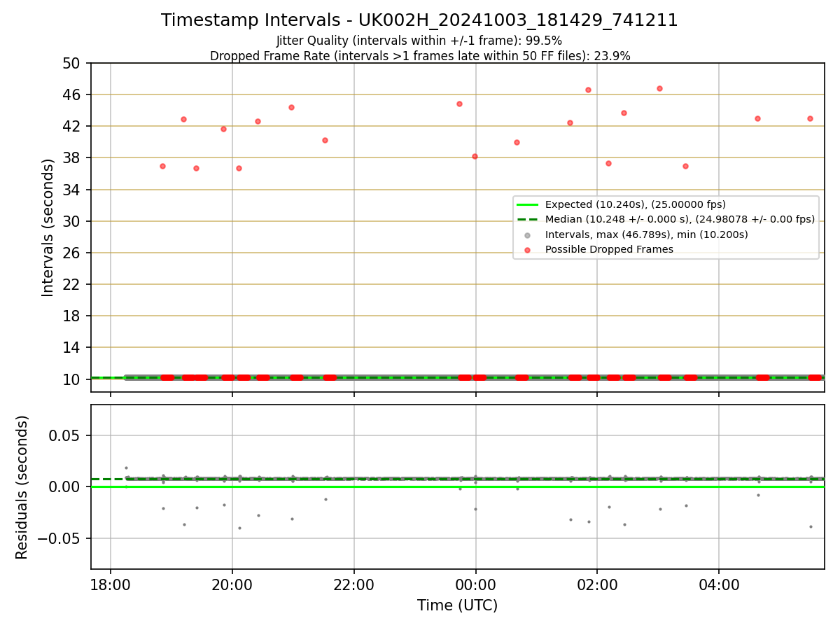Click legend text 'Expected (10.240s), (25.00000 fps)'
Viewport: 840px width, 630px height.
click(635, 204)
